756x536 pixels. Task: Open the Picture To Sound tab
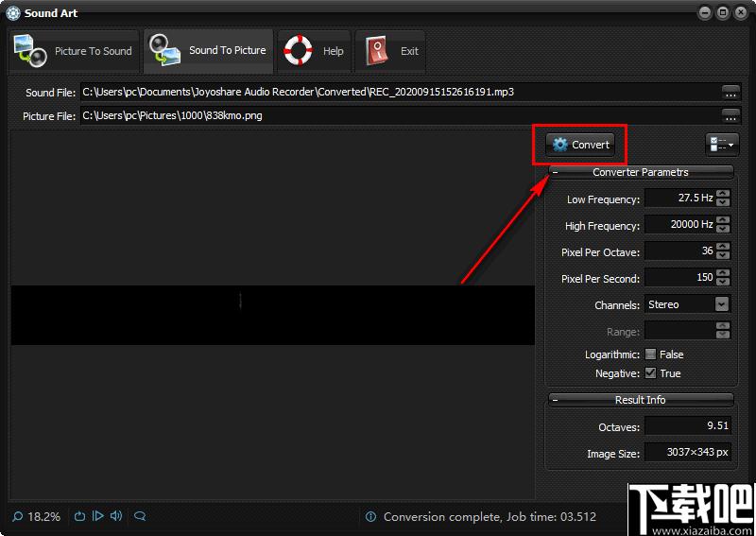coord(74,51)
